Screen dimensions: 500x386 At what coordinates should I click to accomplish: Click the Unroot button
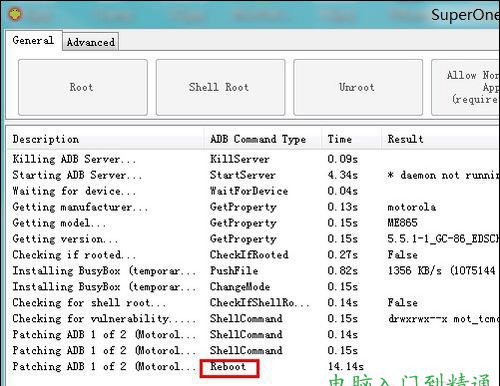tap(358, 87)
